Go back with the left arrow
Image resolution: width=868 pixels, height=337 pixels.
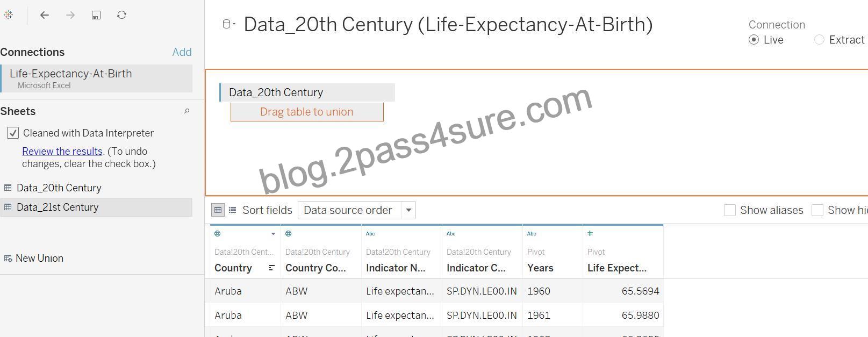click(45, 15)
